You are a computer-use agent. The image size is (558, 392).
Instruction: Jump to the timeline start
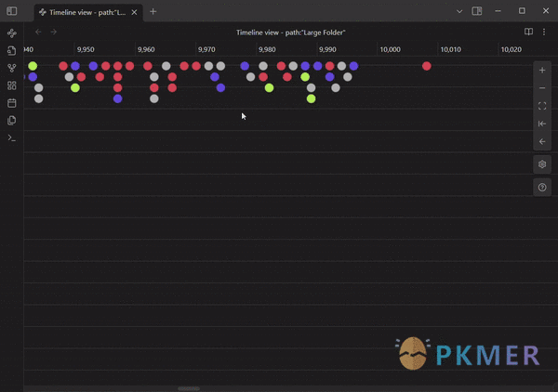click(542, 124)
